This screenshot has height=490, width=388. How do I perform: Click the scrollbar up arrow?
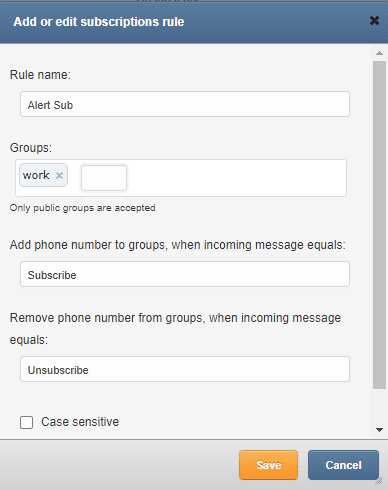(x=379, y=53)
